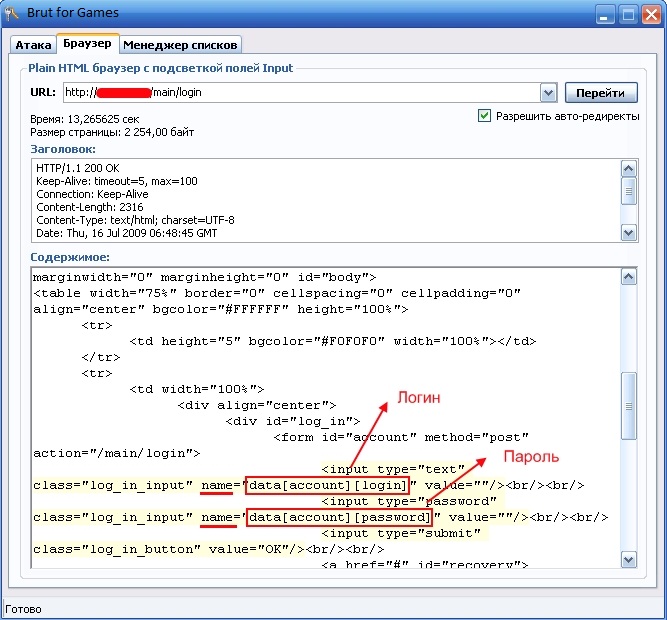Click the data[account][login] field name
This screenshot has width=667, height=620.
(328, 485)
